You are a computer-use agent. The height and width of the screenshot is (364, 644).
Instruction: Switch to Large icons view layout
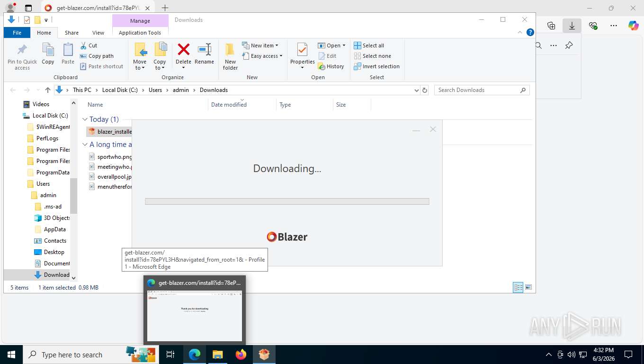tap(528, 287)
